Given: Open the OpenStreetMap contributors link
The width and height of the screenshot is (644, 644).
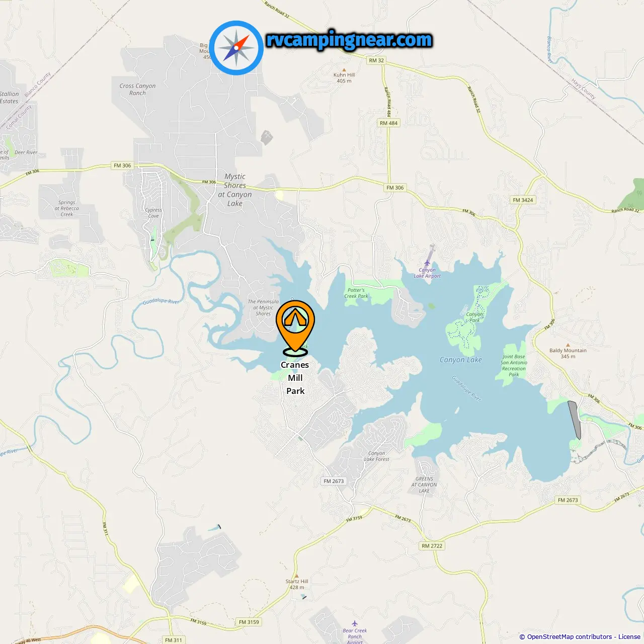Looking at the screenshot, I should click(570, 636).
